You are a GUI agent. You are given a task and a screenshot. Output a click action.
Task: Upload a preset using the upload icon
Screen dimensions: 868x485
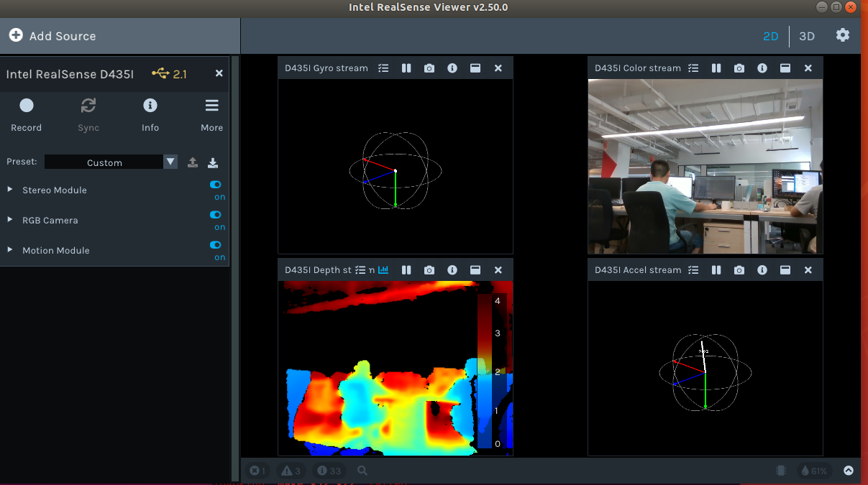pyautogui.click(x=193, y=162)
